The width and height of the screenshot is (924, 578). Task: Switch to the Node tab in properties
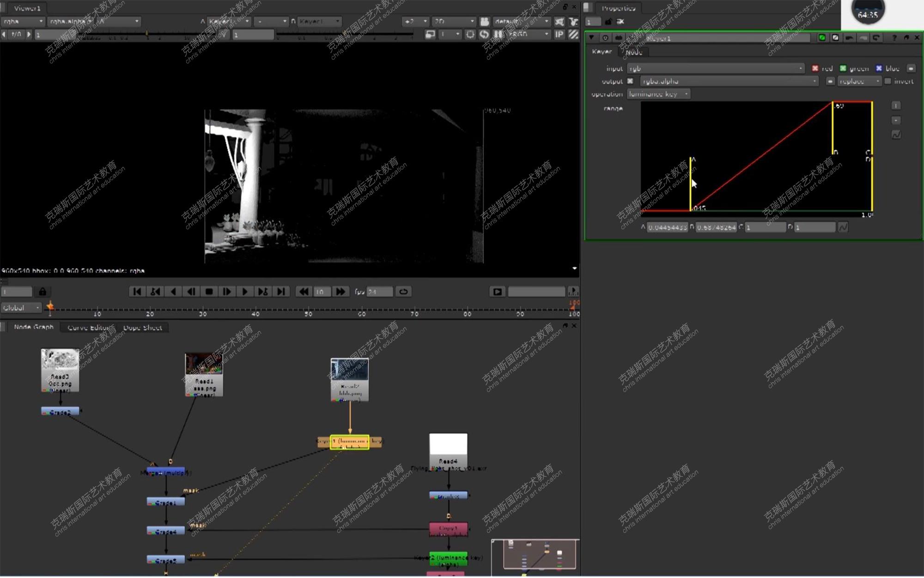(x=634, y=52)
